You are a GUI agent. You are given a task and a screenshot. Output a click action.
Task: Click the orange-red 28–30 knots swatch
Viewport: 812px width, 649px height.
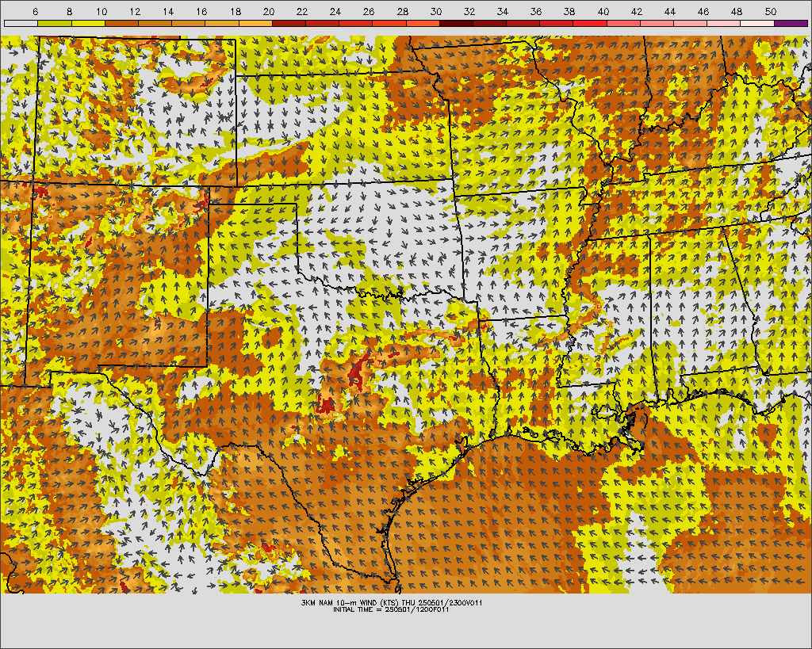click(423, 23)
